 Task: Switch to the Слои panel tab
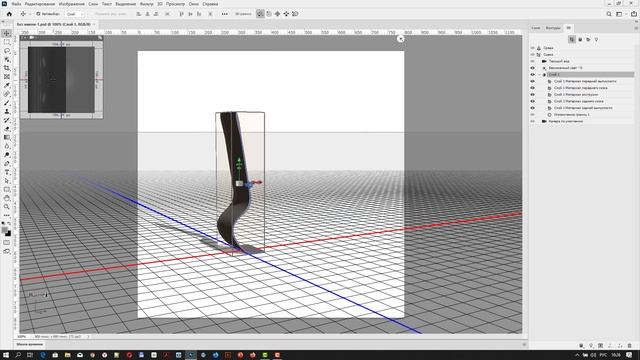536,28
